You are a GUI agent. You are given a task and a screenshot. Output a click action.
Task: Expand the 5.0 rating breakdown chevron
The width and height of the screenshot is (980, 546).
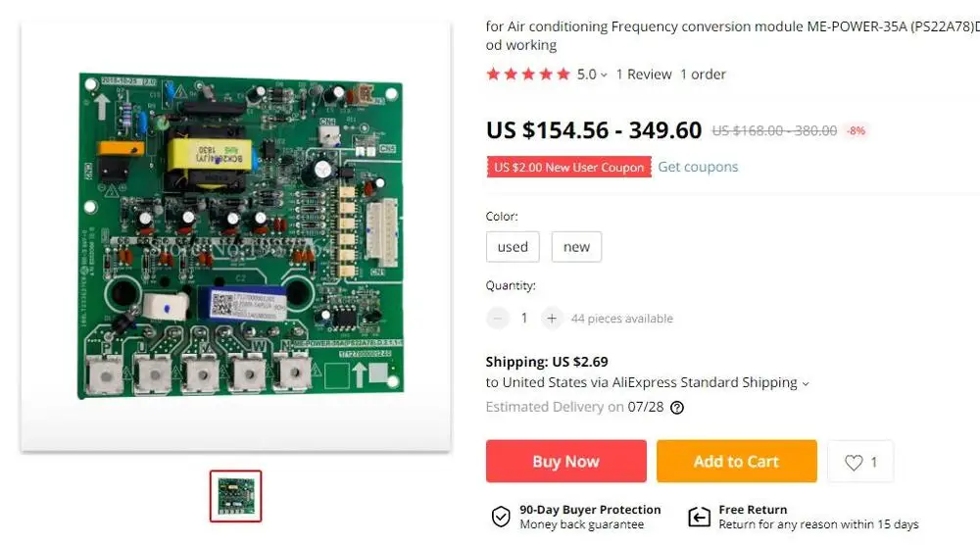pos(604,74)
